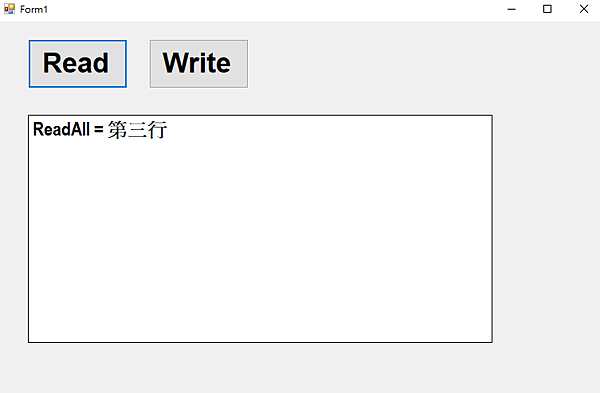Place cursor just after 第三行 text

click(168, 130)
